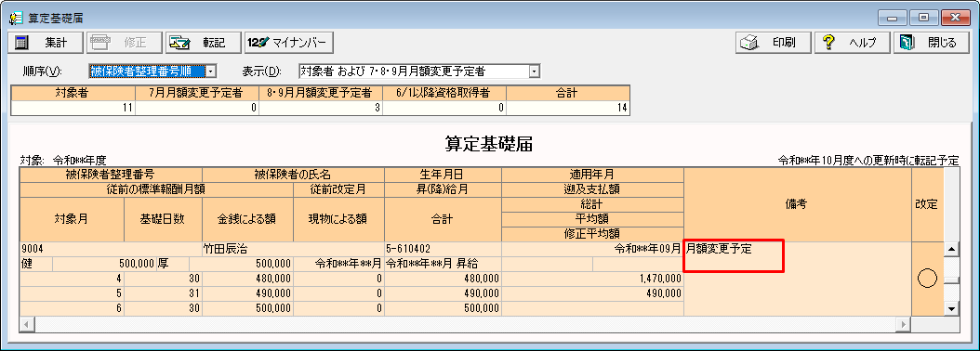Click insured number 9004
This screenshot has height=351, width=980.
coord(112,249)
